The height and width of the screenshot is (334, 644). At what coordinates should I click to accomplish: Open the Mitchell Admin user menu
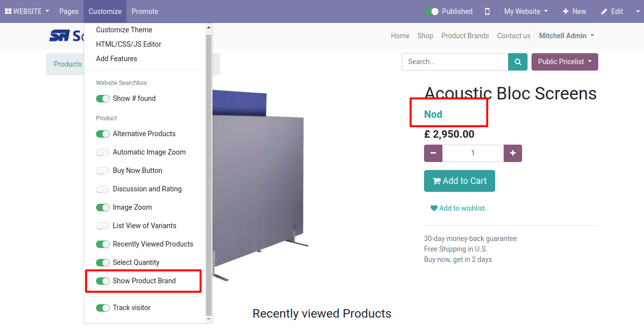(566, 36)
